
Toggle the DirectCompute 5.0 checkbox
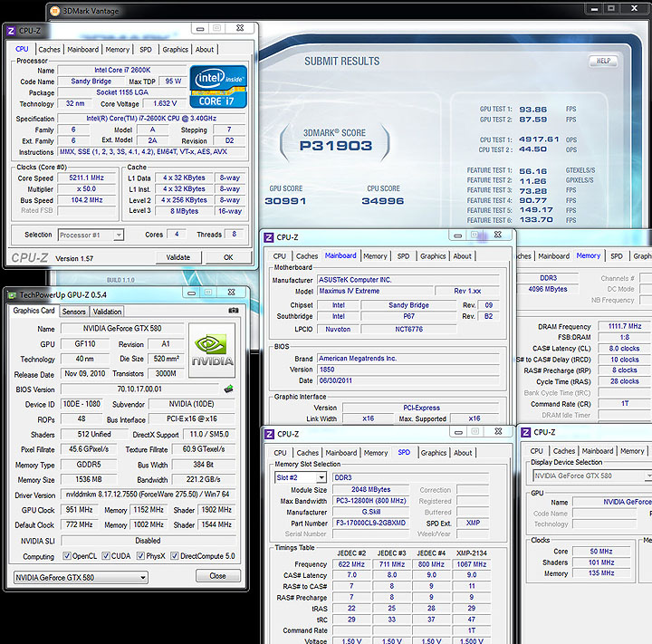[x=175, y=556]
